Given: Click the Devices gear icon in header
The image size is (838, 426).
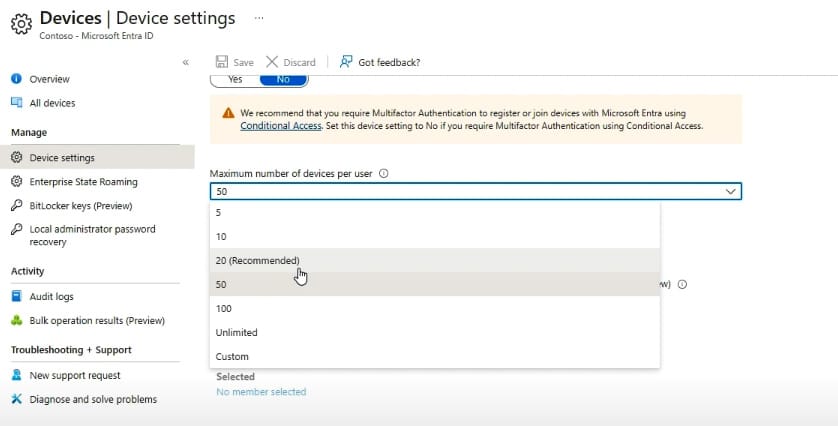Looking at the screenshot, I should (21, 24).
